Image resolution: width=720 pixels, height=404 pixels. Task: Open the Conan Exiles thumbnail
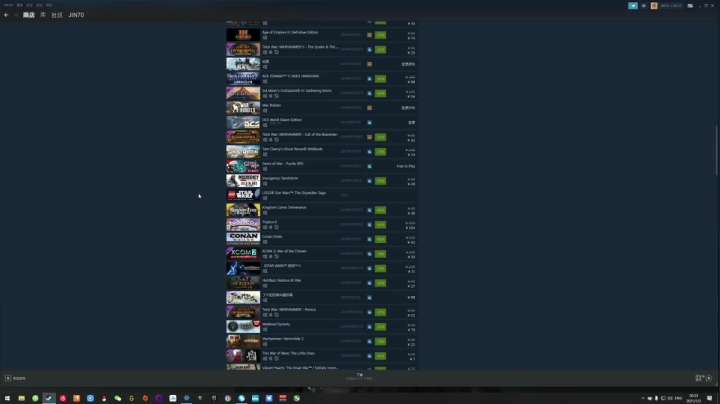point(243,239)
